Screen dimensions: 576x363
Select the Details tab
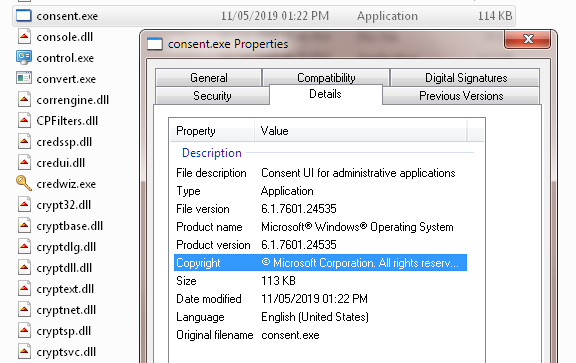[x=325, y=94]
